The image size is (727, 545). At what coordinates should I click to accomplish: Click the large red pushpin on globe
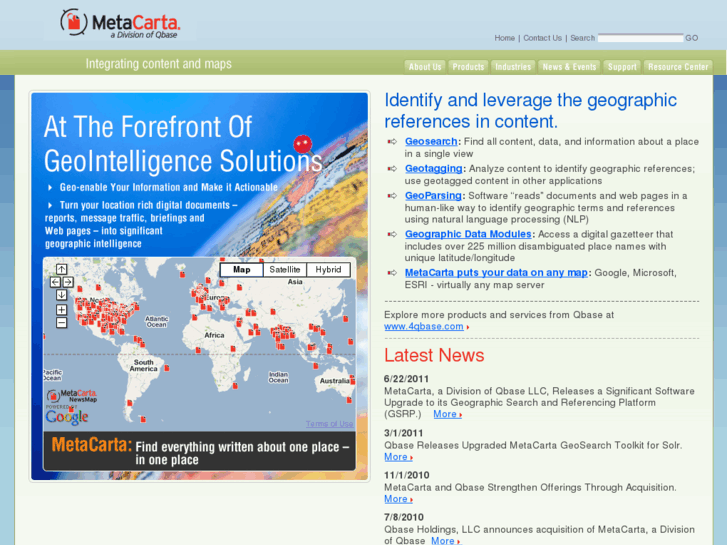pyautogui.click(x=303, y=144)
